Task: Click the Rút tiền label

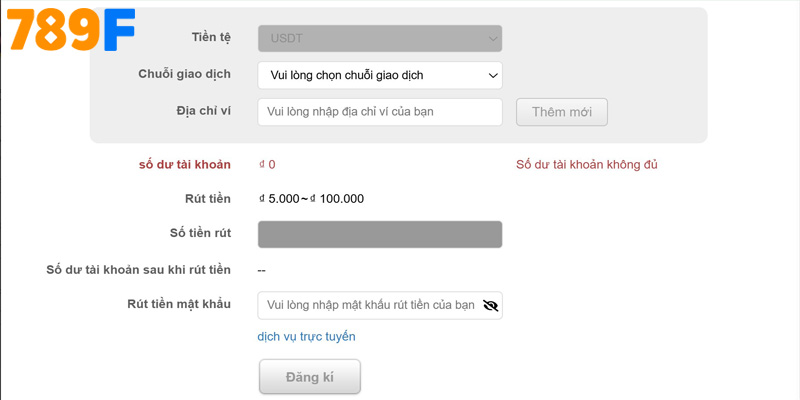Action: coord(208,198)
